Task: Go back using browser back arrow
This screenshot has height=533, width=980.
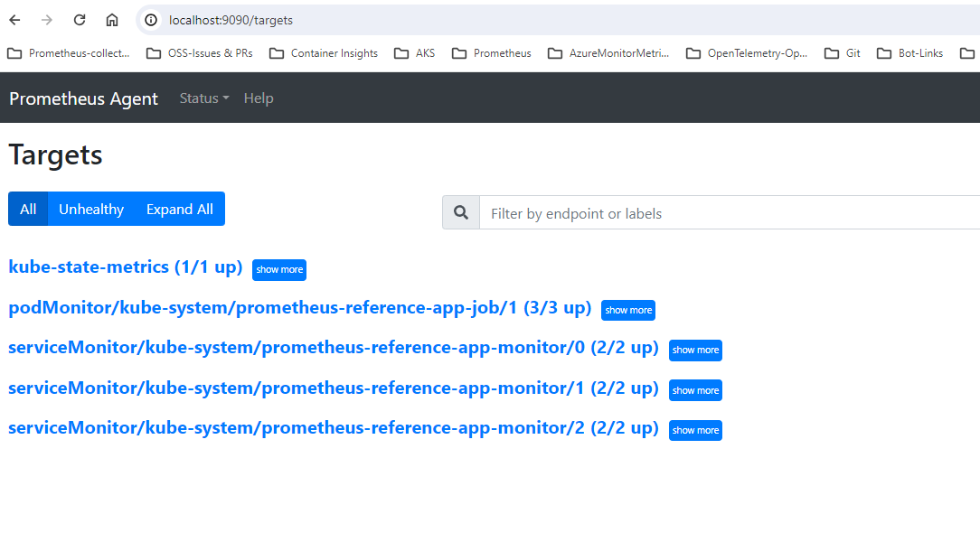Action: click(x=15, y=20)
